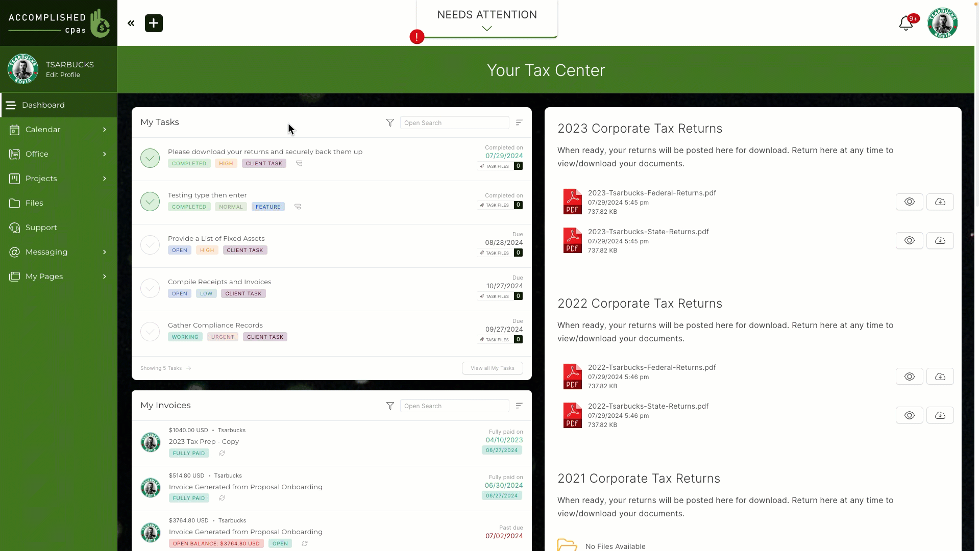Click the green add/plus icon button
The image size is (980, 551).
pos(154,23)
